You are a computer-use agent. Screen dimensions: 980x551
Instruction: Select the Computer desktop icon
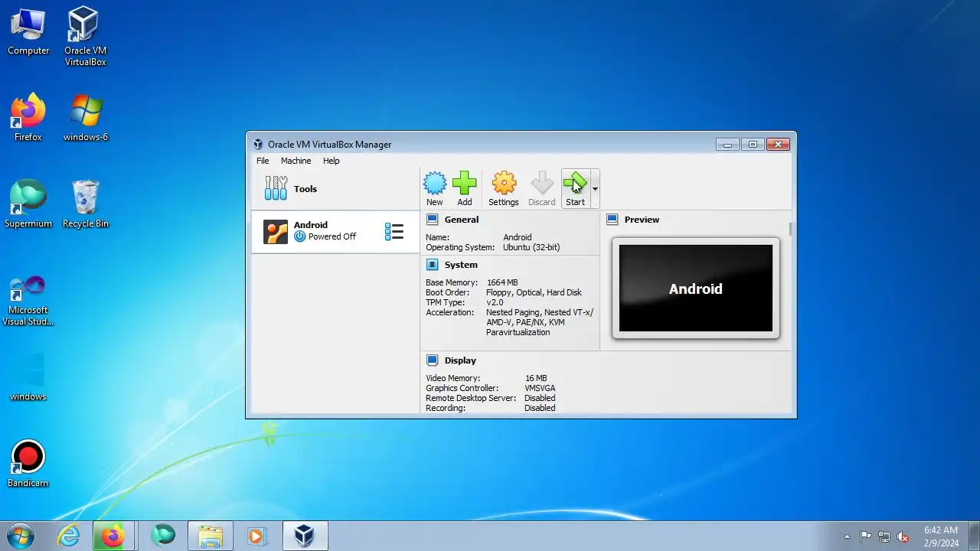pos(28,31)
